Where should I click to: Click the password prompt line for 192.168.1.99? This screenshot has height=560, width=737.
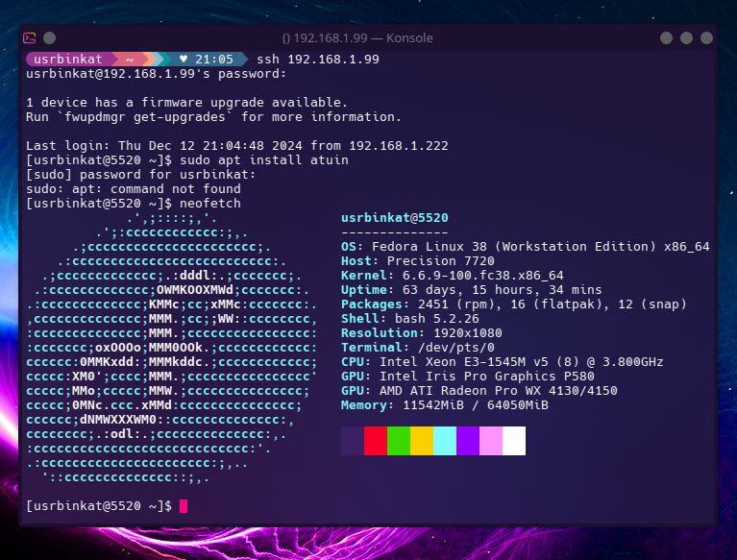(156, 74)
